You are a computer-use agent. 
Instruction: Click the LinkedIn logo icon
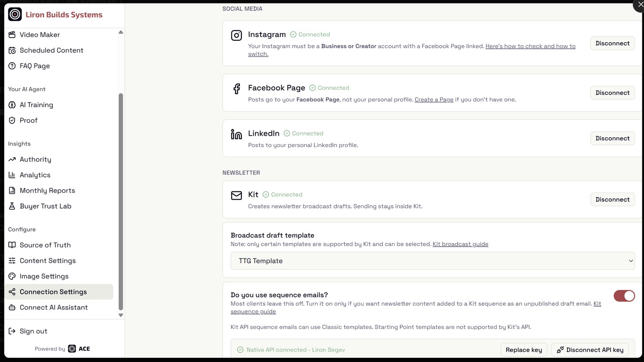tap(237, 134)
